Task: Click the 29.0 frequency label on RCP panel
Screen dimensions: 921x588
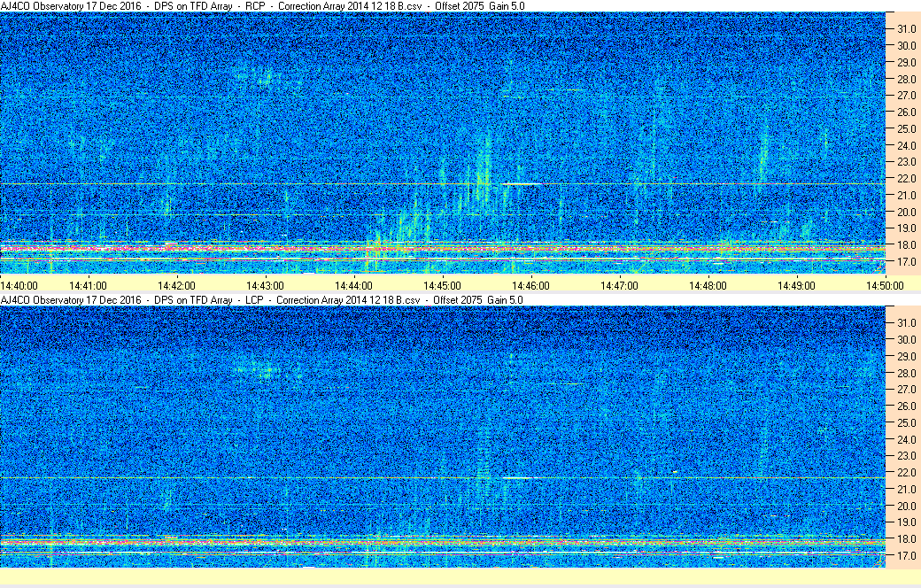Action: tap(906, 62)
